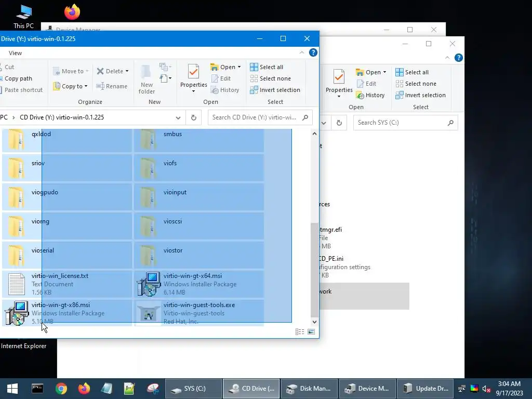Click Rename in the Organize group

112,86
